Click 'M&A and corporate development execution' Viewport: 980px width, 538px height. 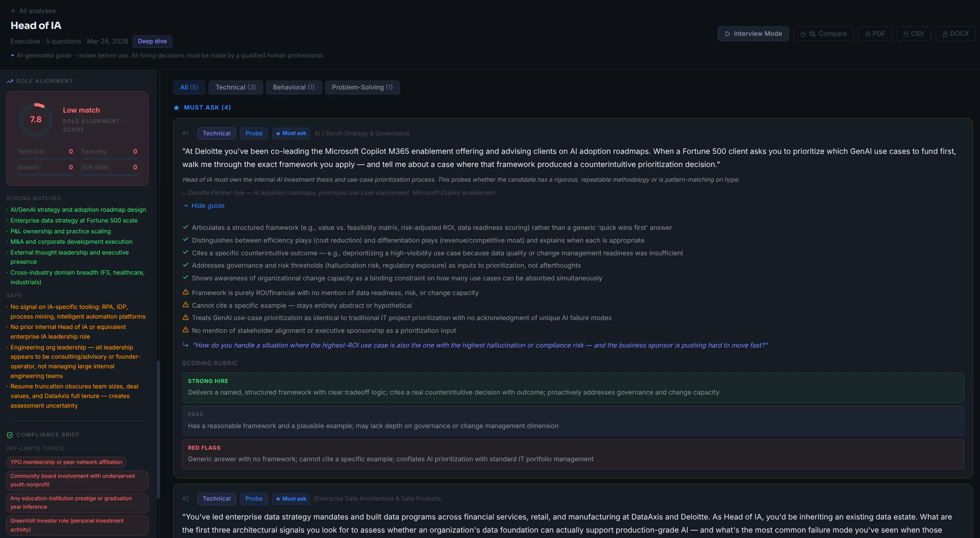[x=71, y=242]
